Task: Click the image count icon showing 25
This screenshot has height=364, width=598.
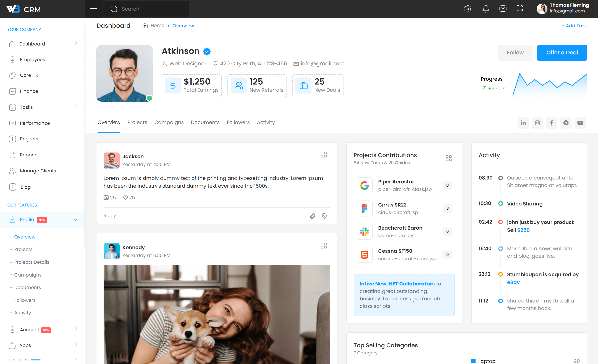Action: [x=106, y=197]
